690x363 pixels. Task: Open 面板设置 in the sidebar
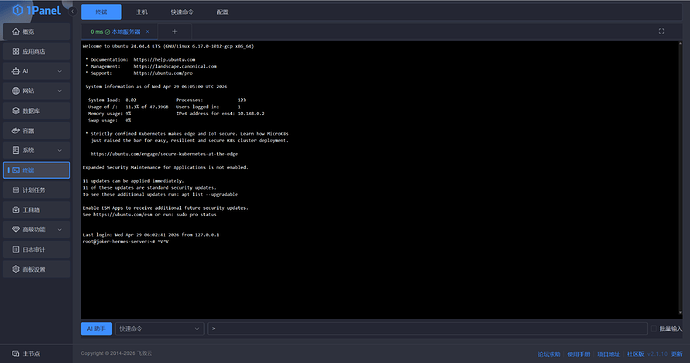[x=37, y=269]
